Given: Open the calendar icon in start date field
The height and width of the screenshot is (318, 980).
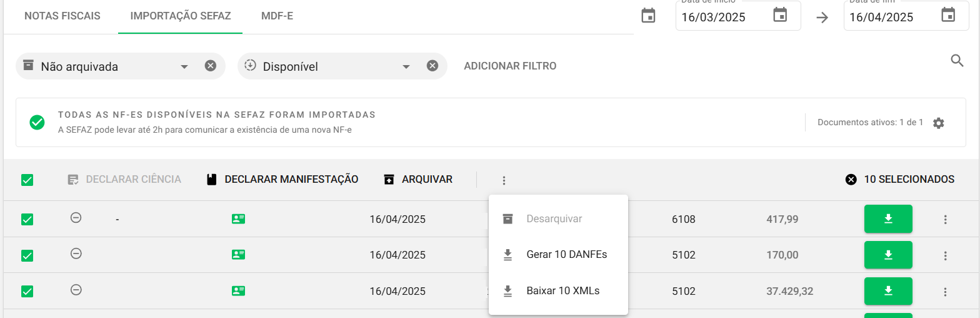Looking at the screenshot, I should 780,15.
